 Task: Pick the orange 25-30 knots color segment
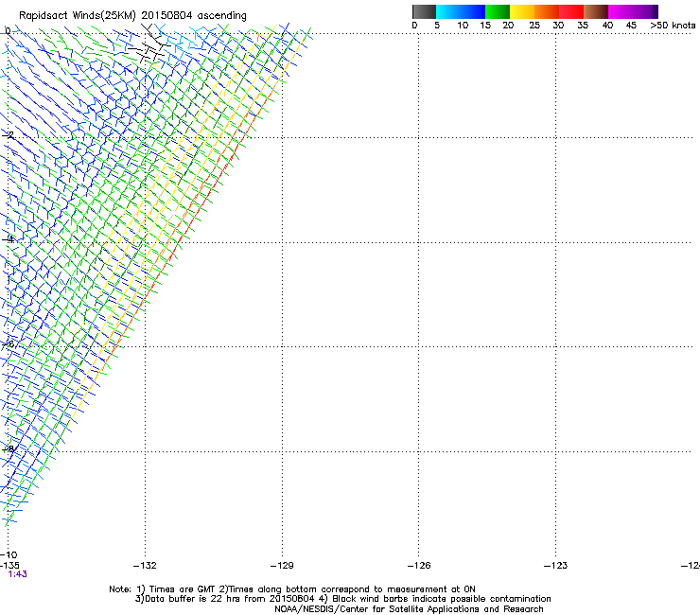[547, 11]
